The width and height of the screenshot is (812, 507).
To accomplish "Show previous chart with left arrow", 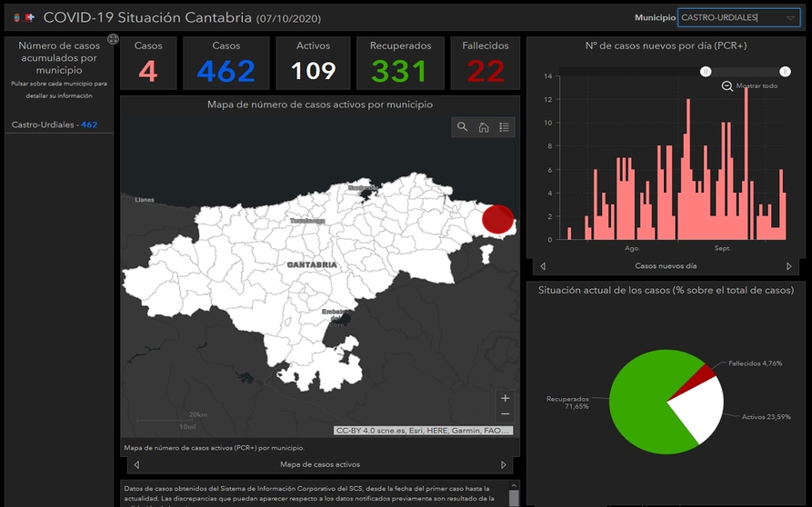I will coord(543,266).
